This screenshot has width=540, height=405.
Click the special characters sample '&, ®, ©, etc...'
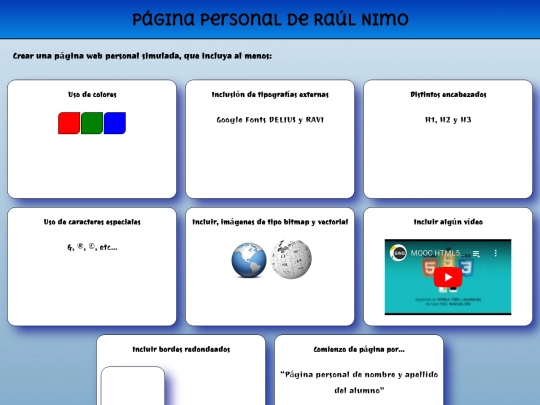(92, 247)
